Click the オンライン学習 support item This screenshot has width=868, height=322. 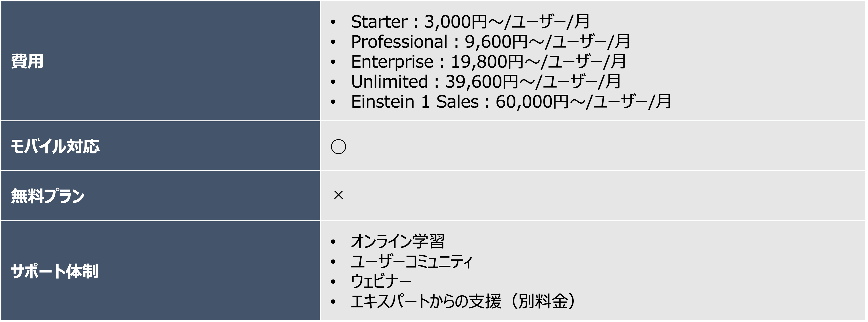pos(398,241)
